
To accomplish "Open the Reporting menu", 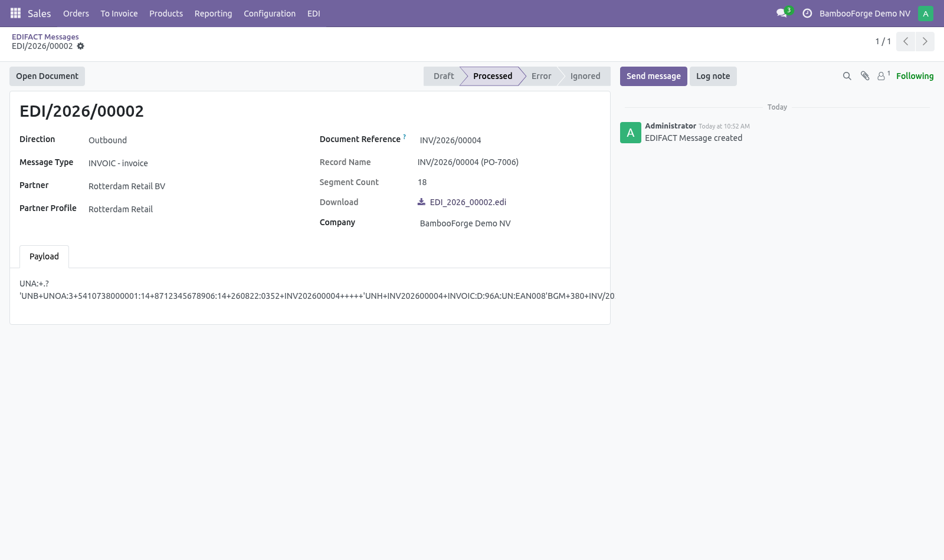I will pyautogui.click(x=213, y=13).
